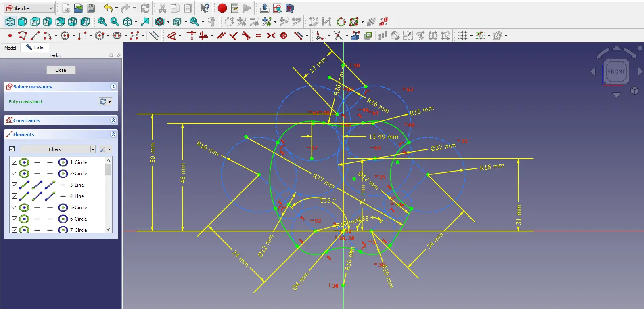Screen dimensions: 644x309
Task: Toggle the Elements filter master checkbox
Action: [x=12, y=149]
